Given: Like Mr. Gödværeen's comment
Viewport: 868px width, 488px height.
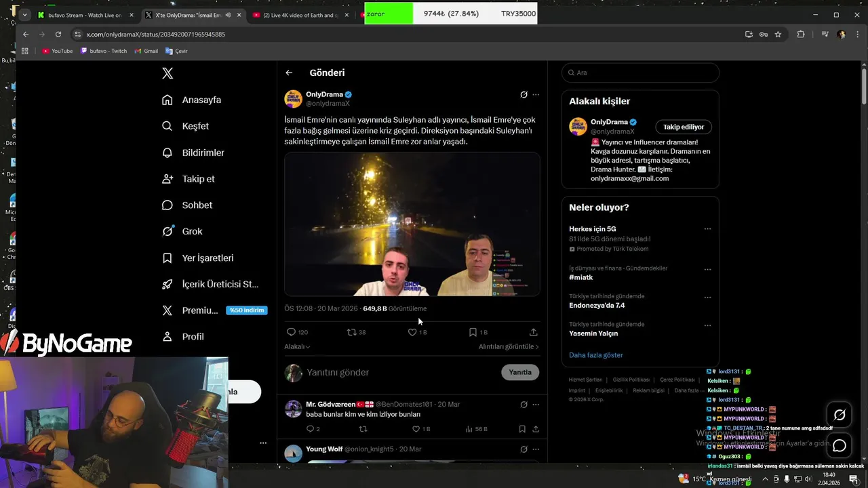Looking at the screenshot, I should click(x=421, y=429).
